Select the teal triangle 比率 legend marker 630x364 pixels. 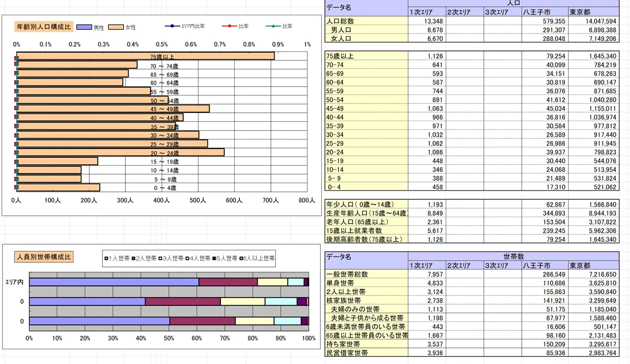point(273,26)
